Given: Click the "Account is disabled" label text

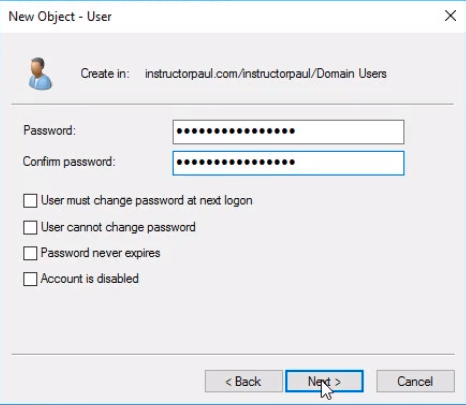Looking at the screenshot, I should (89, 279).
